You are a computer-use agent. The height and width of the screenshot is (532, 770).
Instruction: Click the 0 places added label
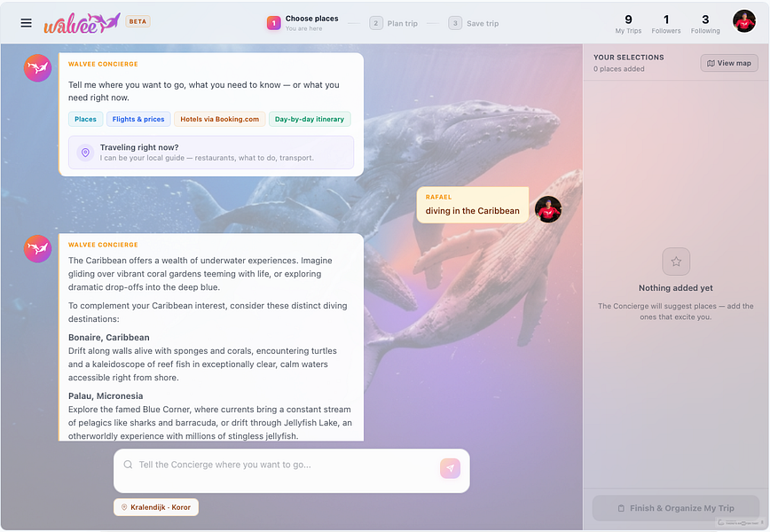coord(619,69)
